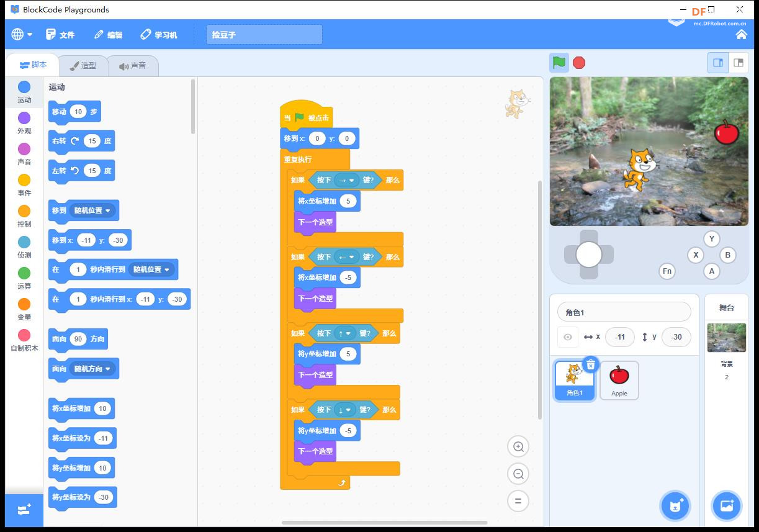Edit the sprite name field 角色1

[x=624, y=312]
